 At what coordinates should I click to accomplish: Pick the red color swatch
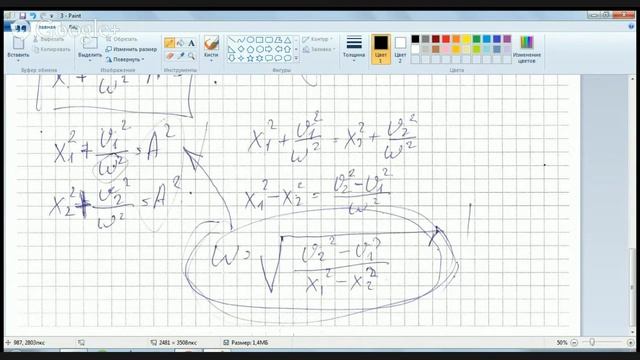coord(446,39)
